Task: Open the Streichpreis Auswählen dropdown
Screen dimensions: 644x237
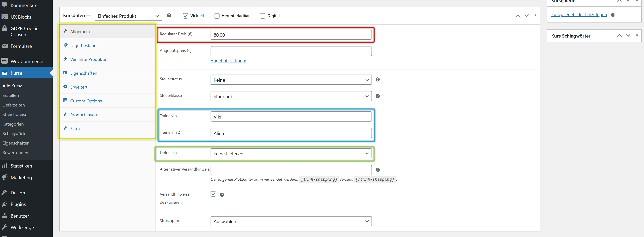Action: click(x=291, y=221)
